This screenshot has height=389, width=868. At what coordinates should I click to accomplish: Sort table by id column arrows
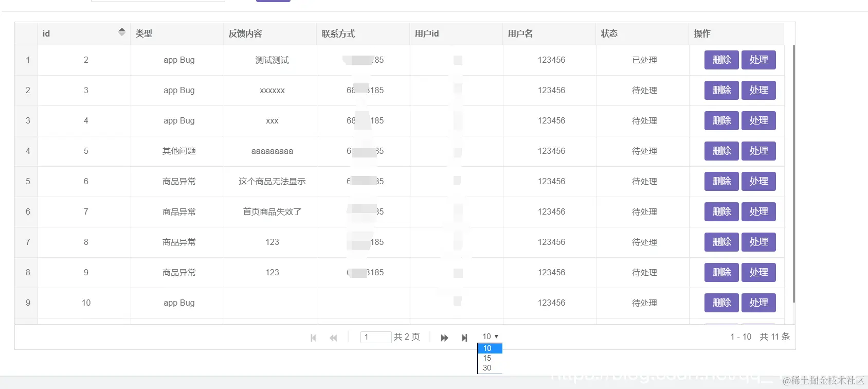tap(122, 32)
